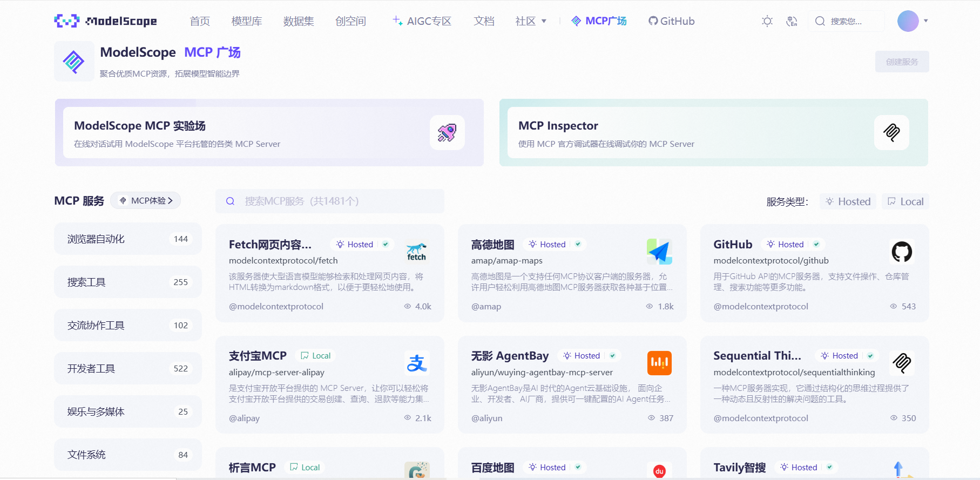This screenshot has width=980, height=480.
Task: Open the 支付宝MCP card title
Action: (x=258, y=356)
